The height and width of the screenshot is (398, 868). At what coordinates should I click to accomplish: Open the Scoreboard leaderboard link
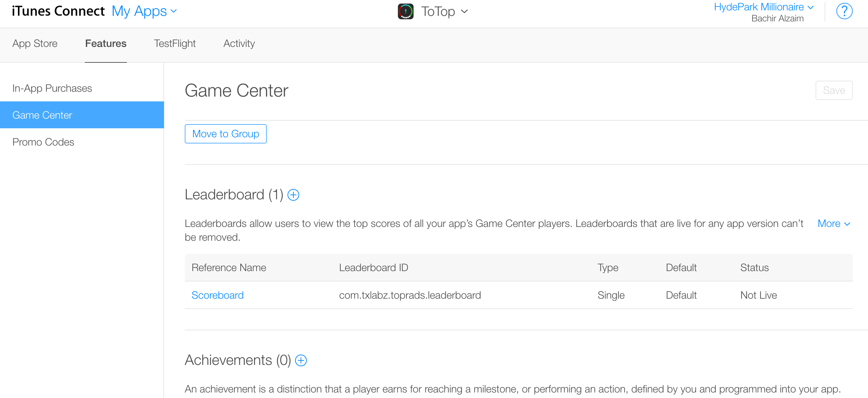tap(218, 295)
